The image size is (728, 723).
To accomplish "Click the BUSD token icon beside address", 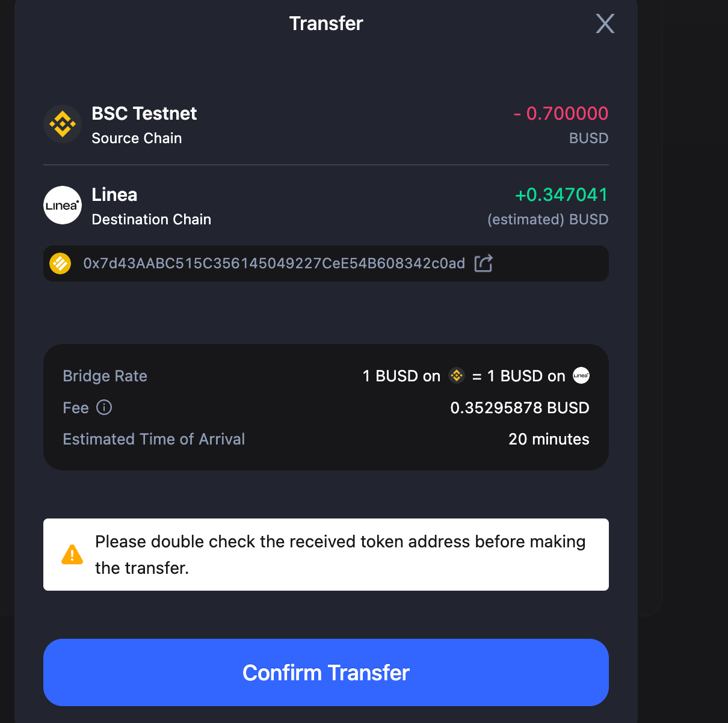I will [60, 263].
